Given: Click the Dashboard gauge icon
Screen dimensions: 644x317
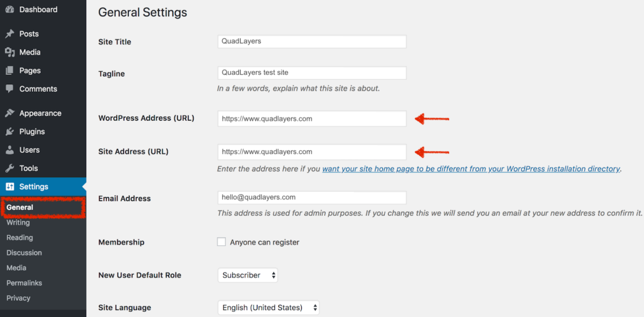Looking at the screenshot, I should point(10,9).
